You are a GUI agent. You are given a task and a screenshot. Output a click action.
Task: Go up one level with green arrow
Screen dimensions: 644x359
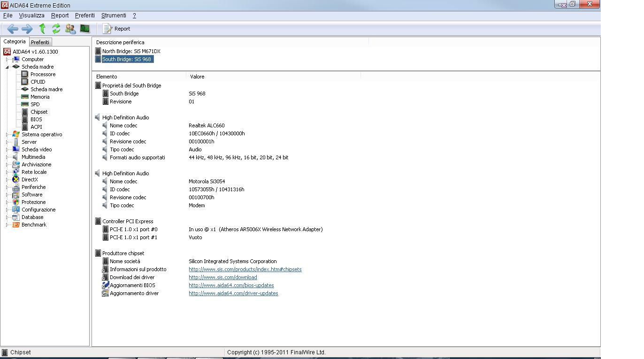pos(42,29)
